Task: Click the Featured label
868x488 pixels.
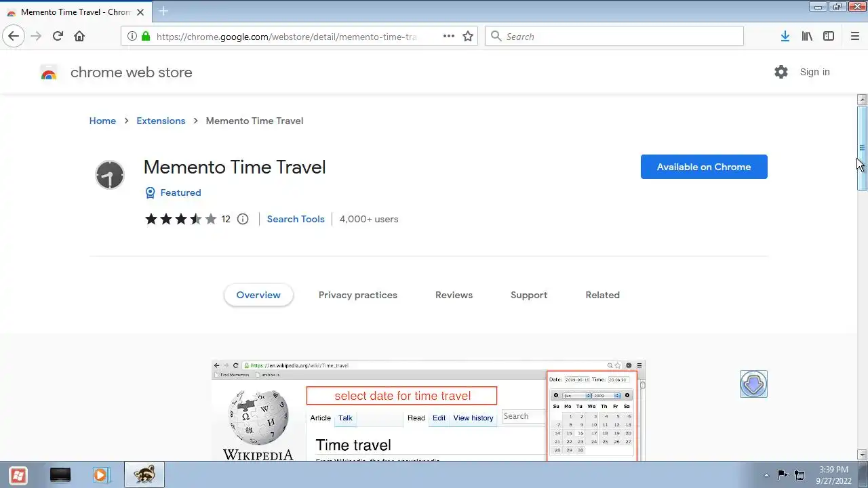Action: 180,193
